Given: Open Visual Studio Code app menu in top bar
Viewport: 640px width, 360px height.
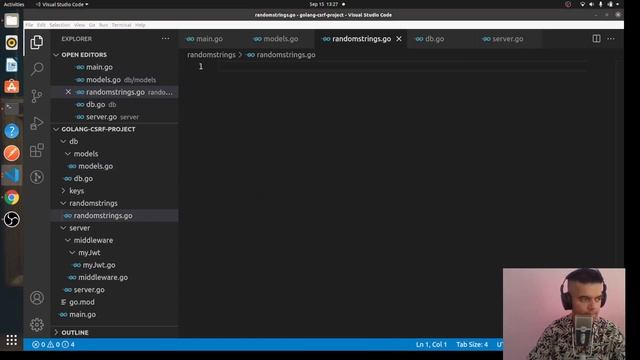Looking at the screenshot, I should [62, 4].
